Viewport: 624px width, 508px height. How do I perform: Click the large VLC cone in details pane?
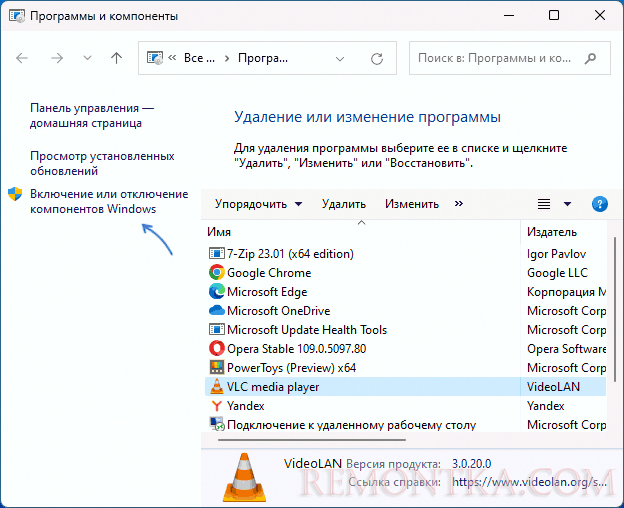coord(244,477)
